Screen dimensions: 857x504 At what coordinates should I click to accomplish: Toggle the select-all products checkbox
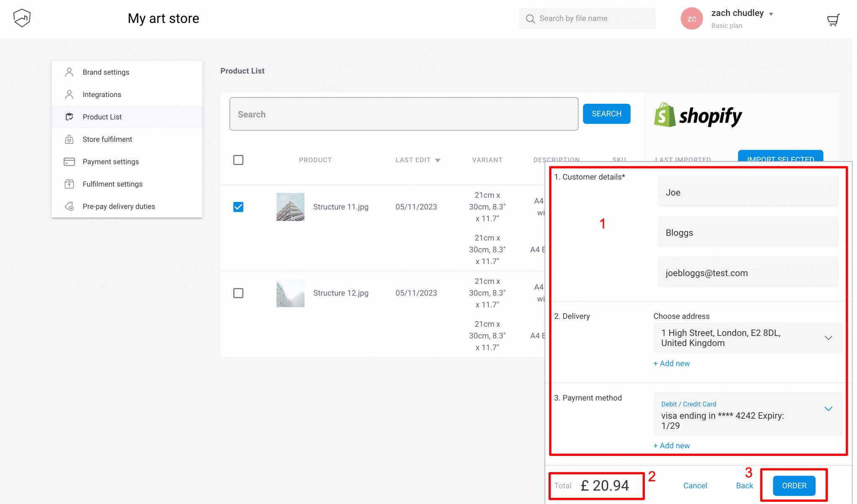[x=238, y=160]
